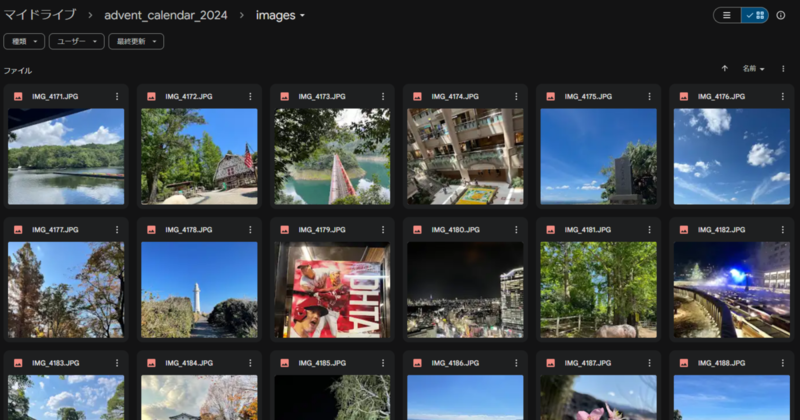Select the night cityscape thumbnail IMG_4180.JPG
This screenshot has width=800, height=420.
pos(465,289)
